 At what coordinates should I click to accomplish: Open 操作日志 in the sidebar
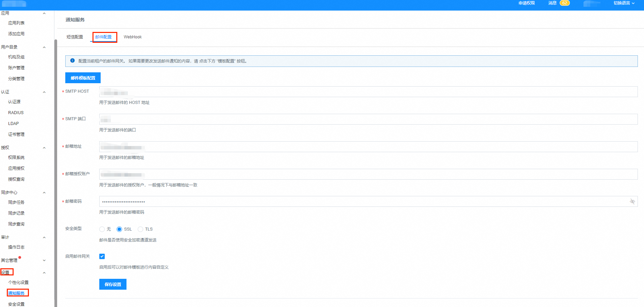click(x=16, y=247)
